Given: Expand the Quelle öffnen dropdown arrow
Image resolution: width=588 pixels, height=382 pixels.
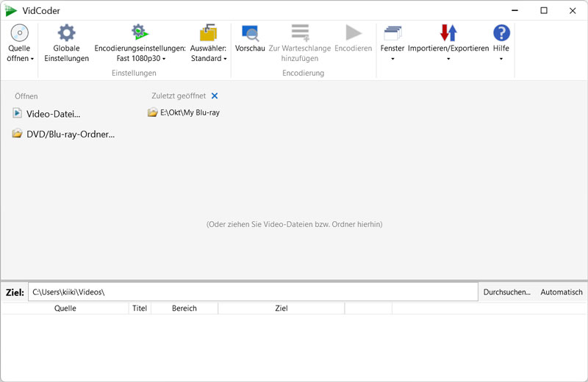Looking at the screenshot, I should coord(32,59).
